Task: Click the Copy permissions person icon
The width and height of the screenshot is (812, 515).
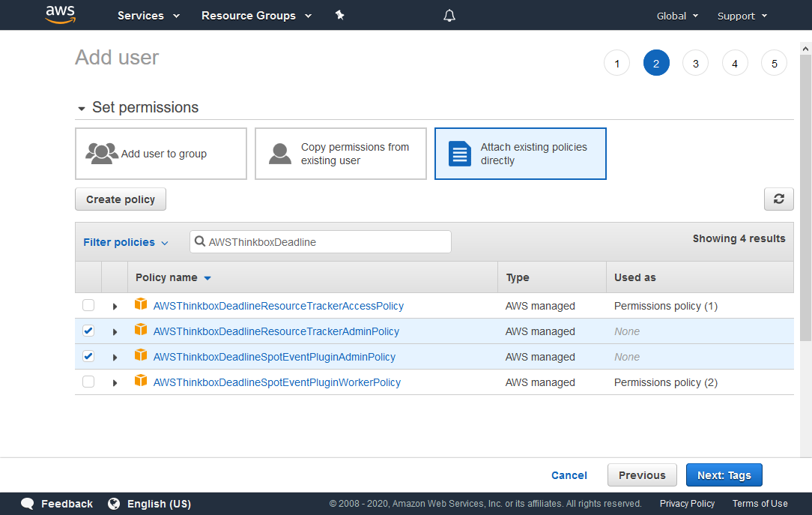Action: tap(280, 154)
